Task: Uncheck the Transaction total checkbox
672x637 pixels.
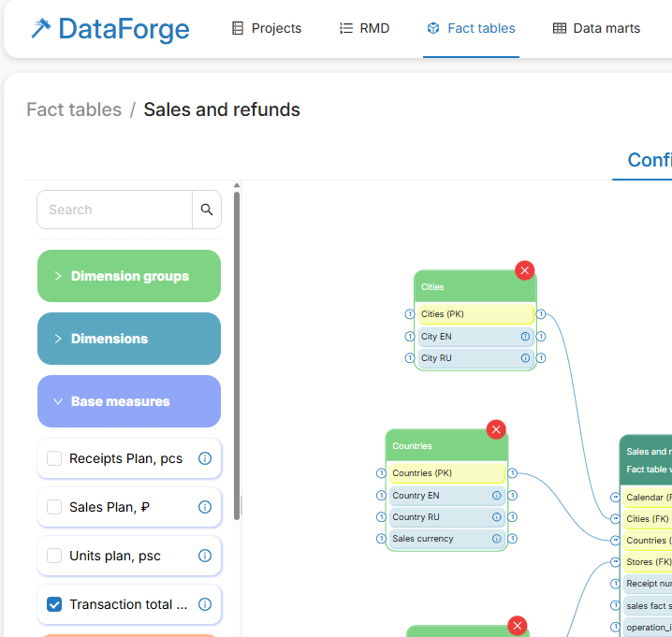Action: coord(54,604)
